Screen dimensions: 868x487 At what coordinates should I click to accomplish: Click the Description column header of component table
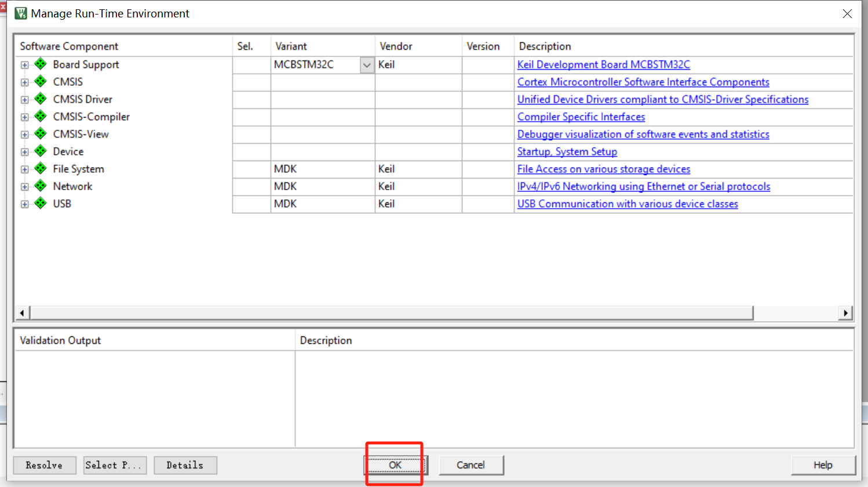coord(684,46)
